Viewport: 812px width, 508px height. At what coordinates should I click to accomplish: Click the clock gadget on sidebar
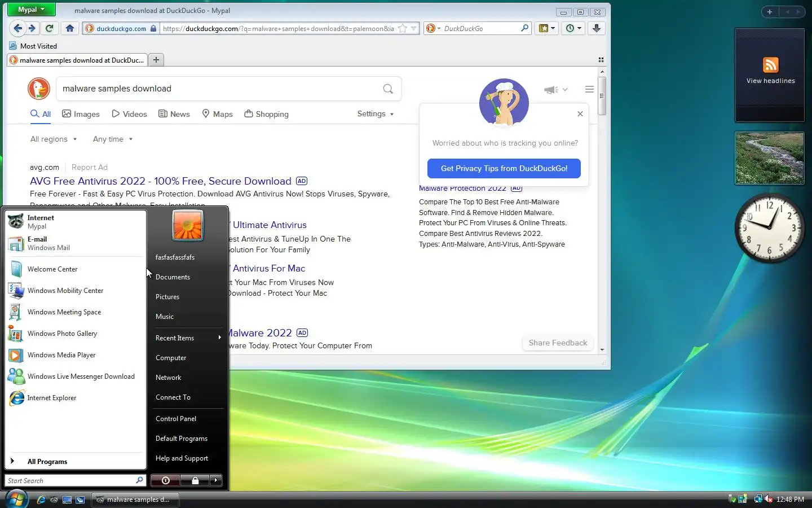[x=769, y=227]
